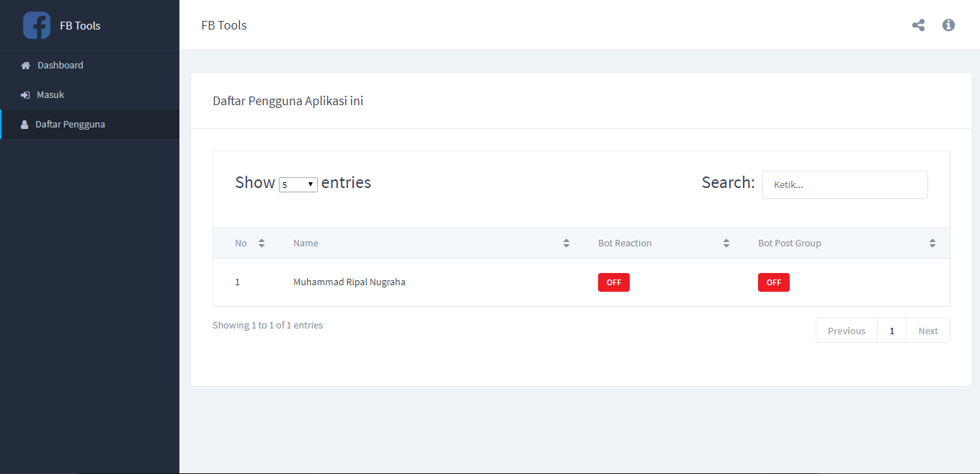This screenshot has width=980, height=474.
Task: Click the sort chevron on Bot Post Group column
Action: tap(932, 243)
